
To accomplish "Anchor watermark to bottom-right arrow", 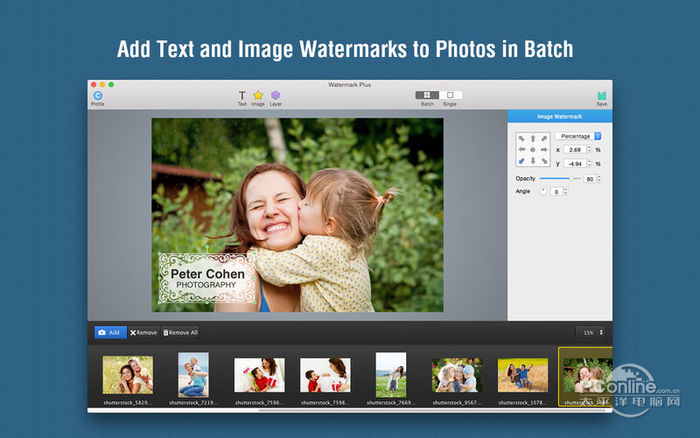I will click(545, 161).
